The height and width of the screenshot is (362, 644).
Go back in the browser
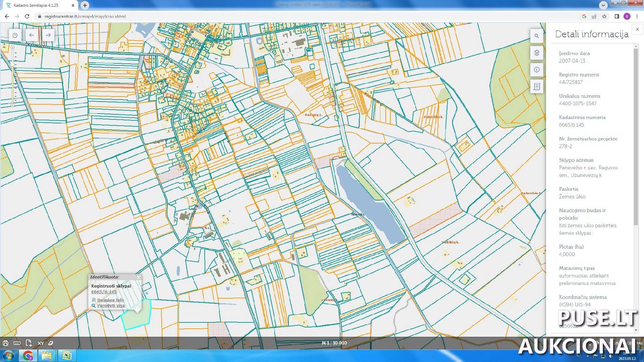(x=7, y=17)
